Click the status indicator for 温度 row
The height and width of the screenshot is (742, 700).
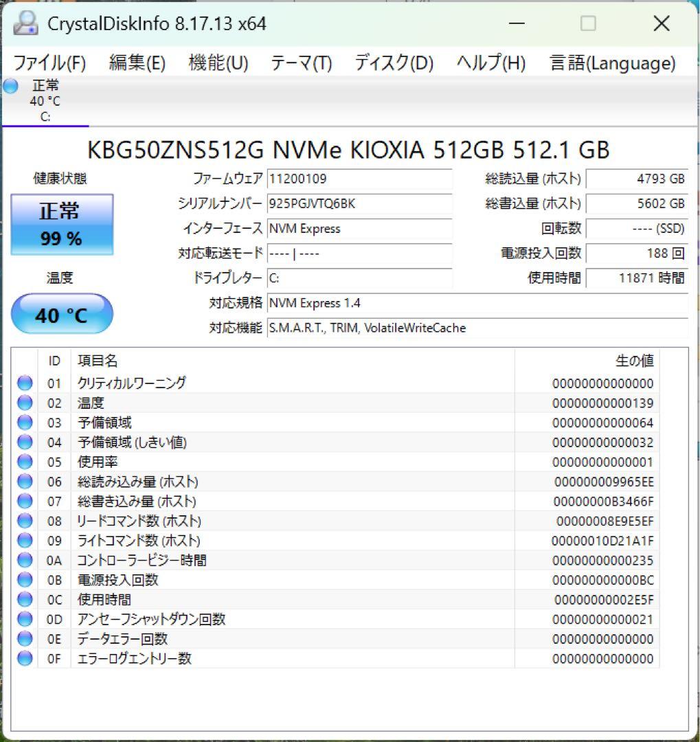pyautogui.click(x=24, y=403)
